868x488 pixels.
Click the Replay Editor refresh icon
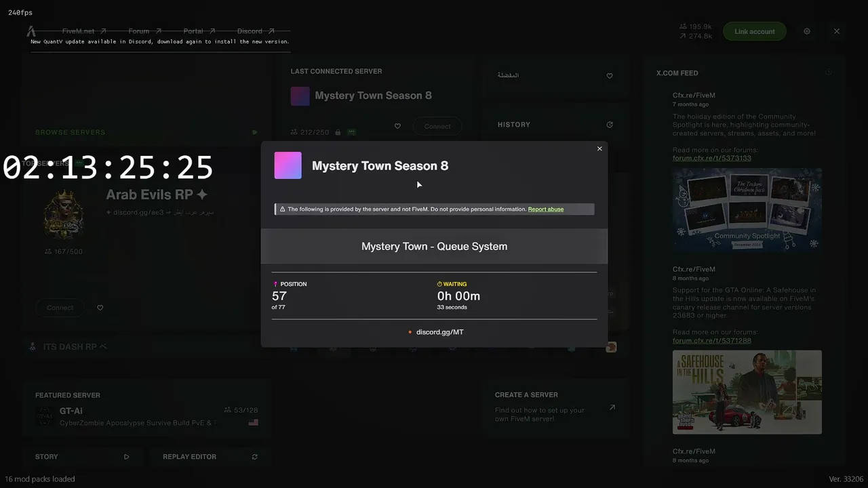pos(255,457)
